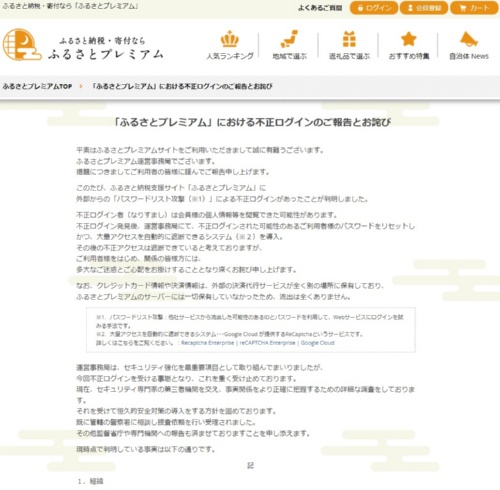Screen dimensions: 500x490
Task: Open the 人気ランキング crown icon
Action: (230, 39)
